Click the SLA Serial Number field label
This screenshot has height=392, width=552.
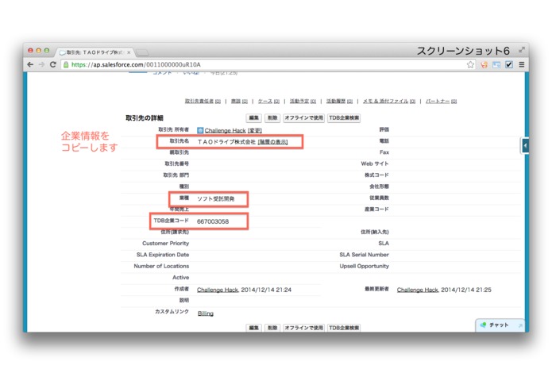[364, 255]
